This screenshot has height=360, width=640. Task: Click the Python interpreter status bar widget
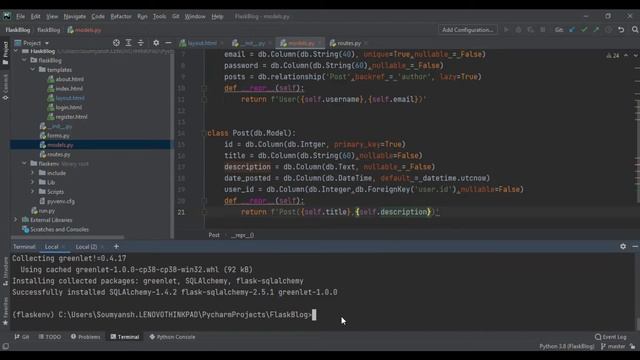567,347
